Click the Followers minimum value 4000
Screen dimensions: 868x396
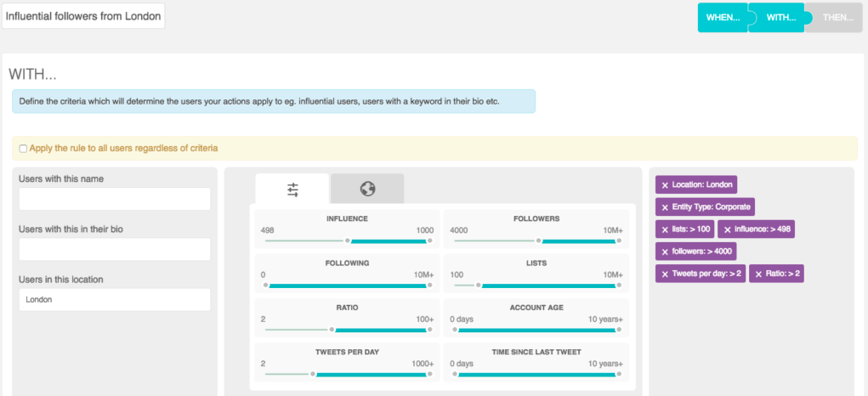(459, 230)
